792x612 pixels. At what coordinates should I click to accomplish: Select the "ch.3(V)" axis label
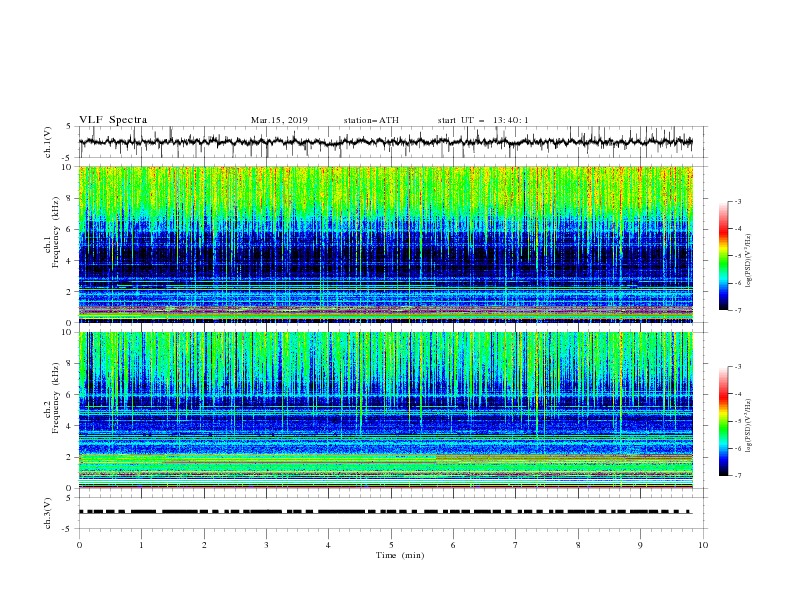pos(48,513)
